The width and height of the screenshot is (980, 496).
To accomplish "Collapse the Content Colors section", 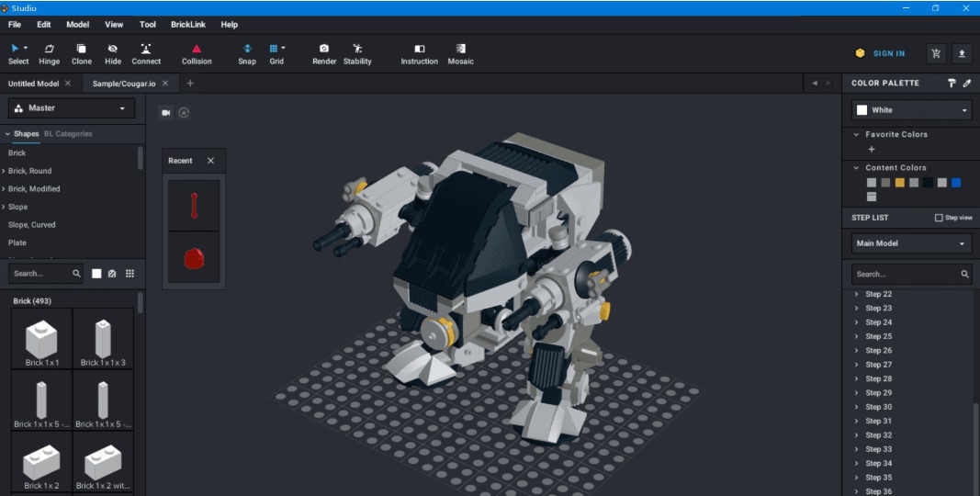I will [x=856, y=167].
